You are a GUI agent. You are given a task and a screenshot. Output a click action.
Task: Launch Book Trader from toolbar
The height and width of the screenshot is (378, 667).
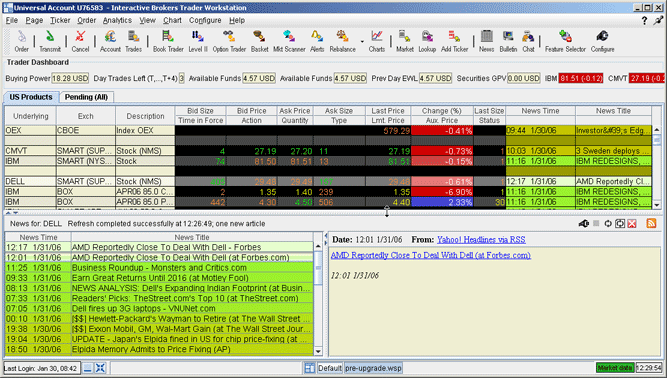tap(168, 41)
